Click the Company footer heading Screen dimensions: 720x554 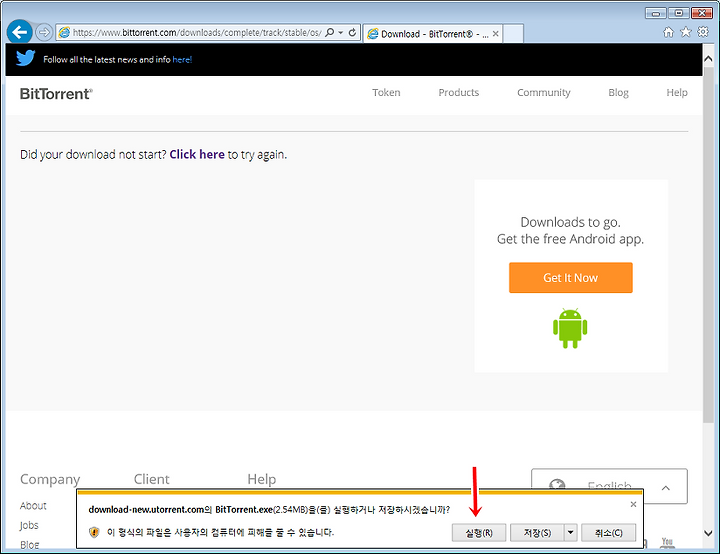[50, 479]
